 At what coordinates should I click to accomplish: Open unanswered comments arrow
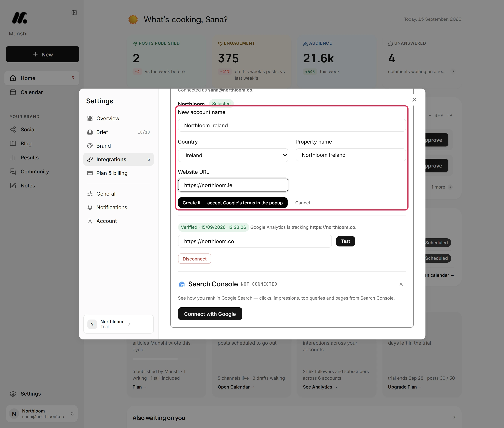pyautogui.click(x=453, y=71)
